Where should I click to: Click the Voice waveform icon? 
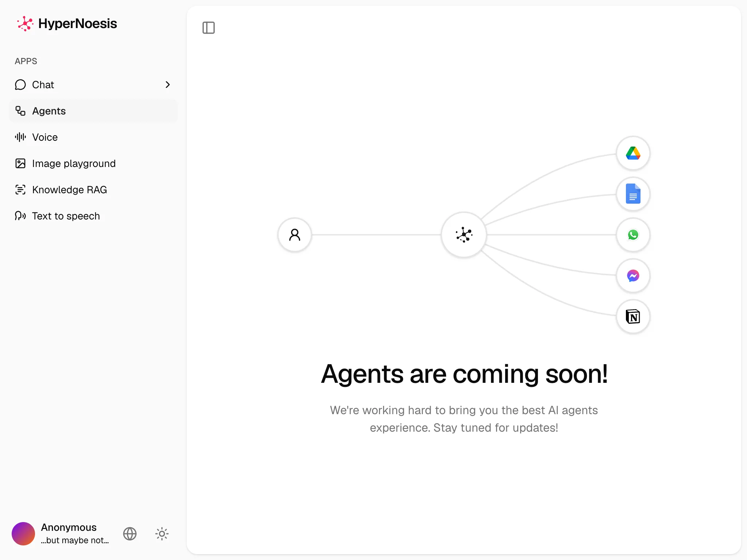pyautogui.click(x=20, y=137)
